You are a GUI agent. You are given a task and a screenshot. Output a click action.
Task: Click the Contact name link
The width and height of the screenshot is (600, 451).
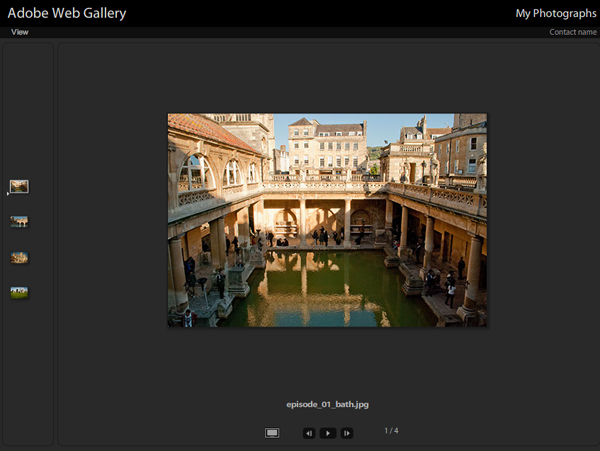pos(573,32)
